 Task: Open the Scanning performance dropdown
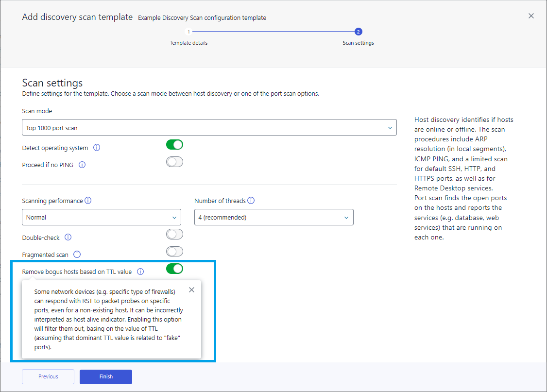102,217
